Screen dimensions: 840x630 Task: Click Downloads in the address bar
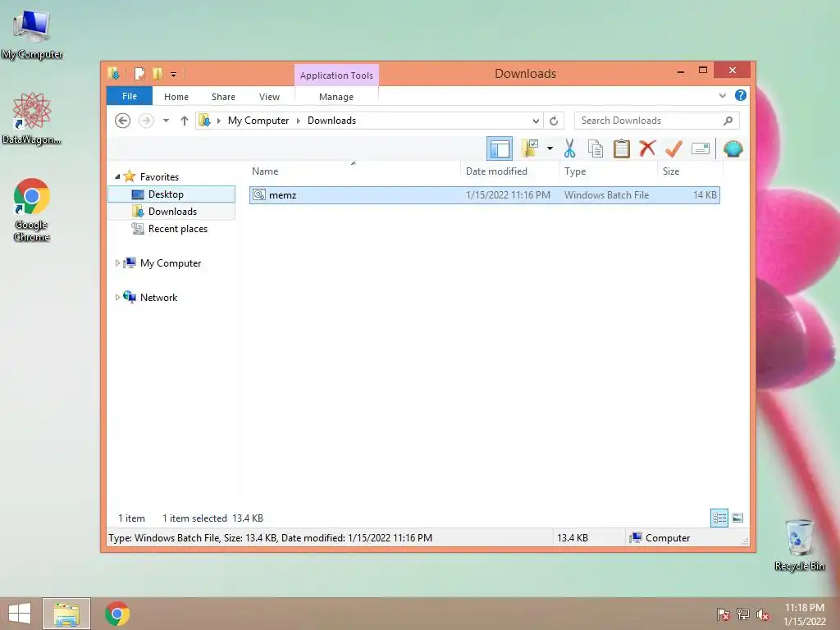[x=331, y=121]
